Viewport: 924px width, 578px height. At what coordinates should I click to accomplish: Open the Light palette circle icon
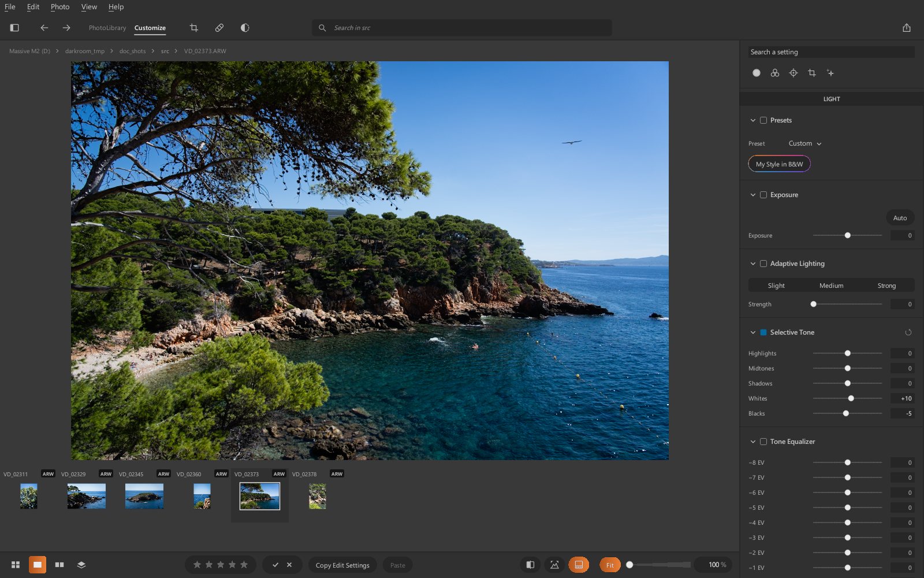757,73
